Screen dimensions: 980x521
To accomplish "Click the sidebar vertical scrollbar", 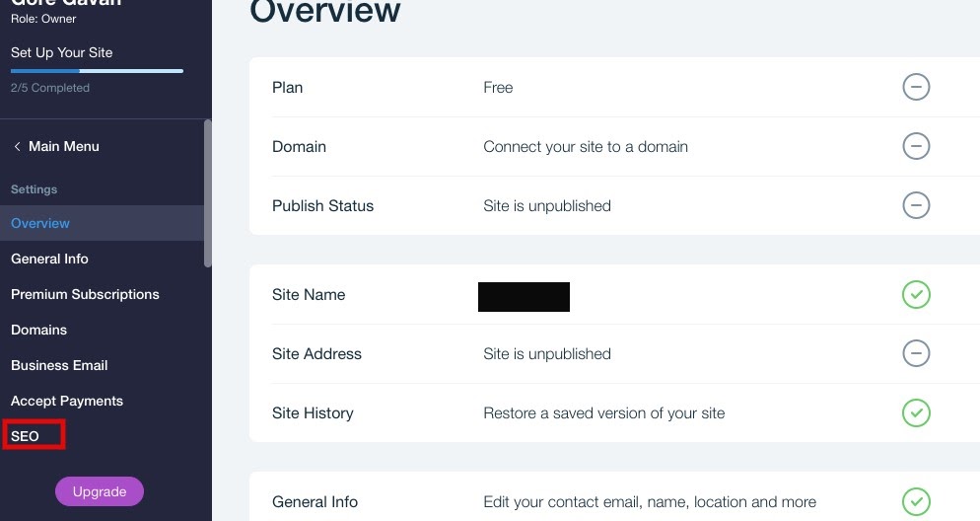I will click(x=207, y=192).
